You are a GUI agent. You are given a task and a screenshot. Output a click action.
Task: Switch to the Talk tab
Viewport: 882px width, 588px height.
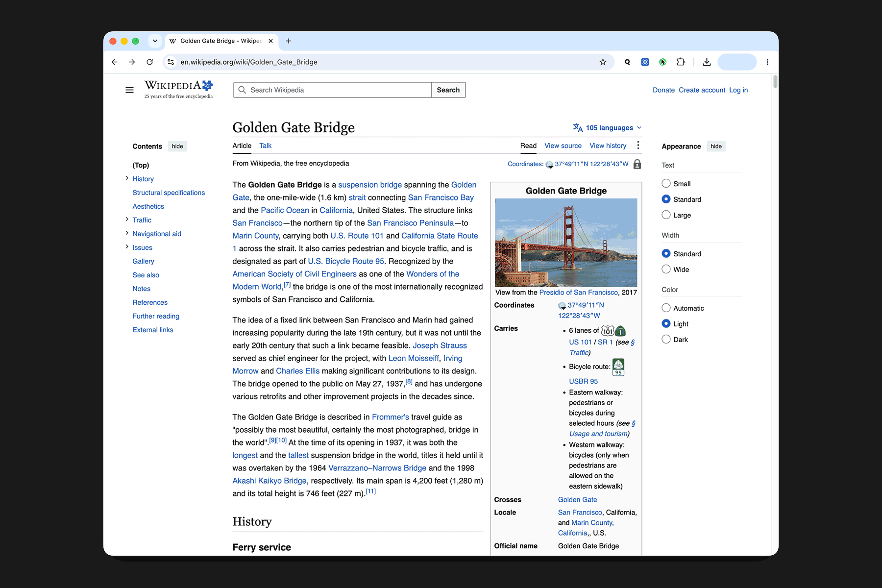[x=265, y=146]
